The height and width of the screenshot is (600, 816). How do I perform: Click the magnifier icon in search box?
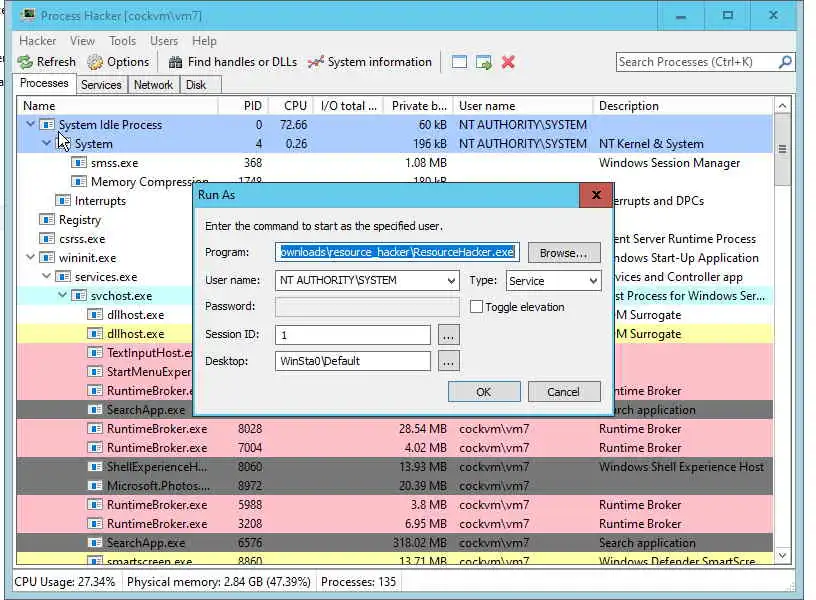click(784, 62)
